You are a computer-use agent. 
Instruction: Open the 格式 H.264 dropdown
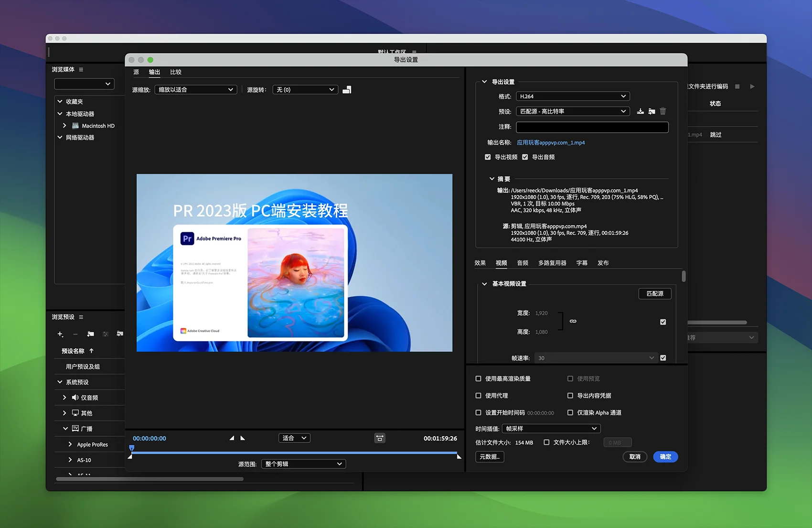[573, 97]
